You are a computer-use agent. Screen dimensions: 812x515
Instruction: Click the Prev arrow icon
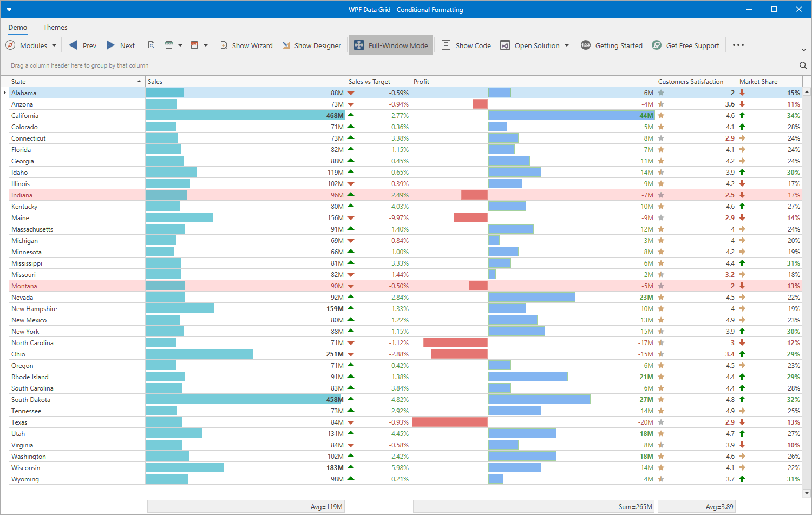(x=74, y=45)
